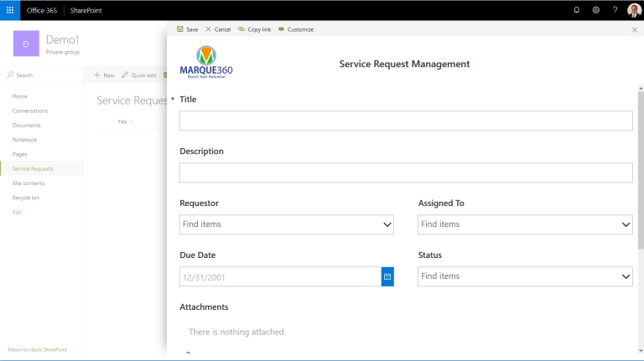Click the Title input field
The image size is (644, 361).
tap(406, 121)
